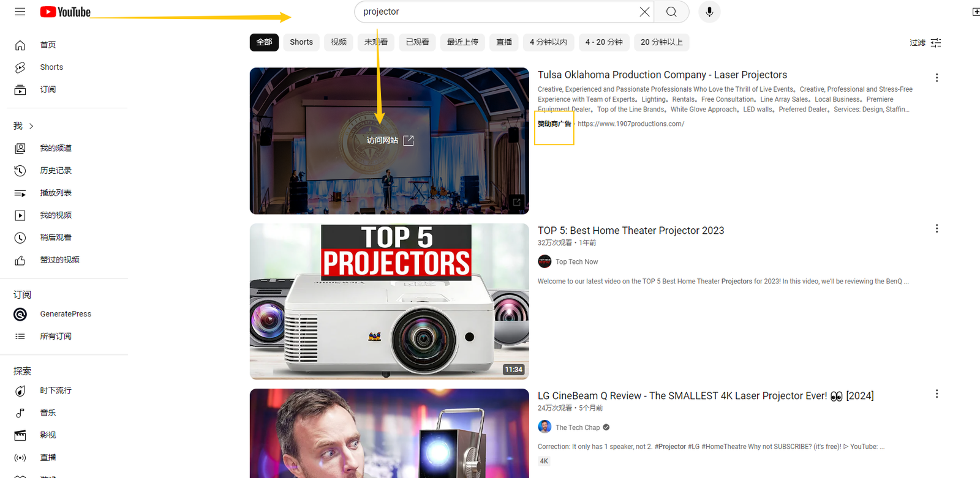
Task: Open the hamburger guide menu
Action: click(20, 12)
